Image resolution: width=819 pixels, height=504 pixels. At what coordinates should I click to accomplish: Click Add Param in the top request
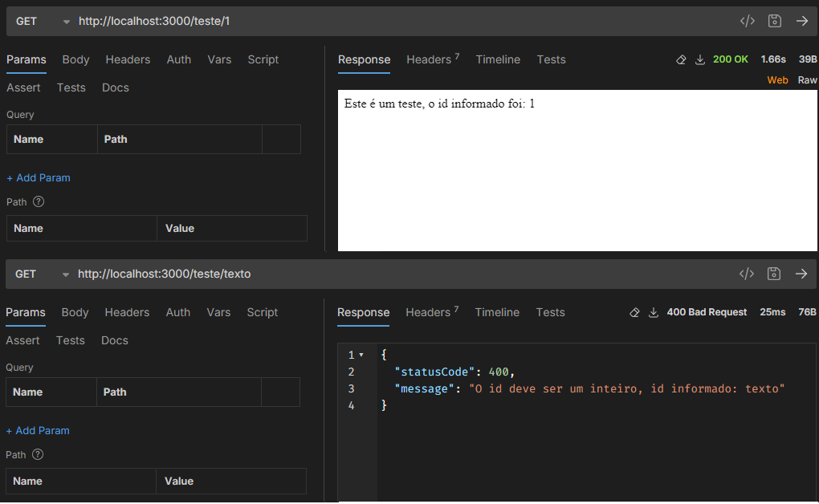point(39,177)
